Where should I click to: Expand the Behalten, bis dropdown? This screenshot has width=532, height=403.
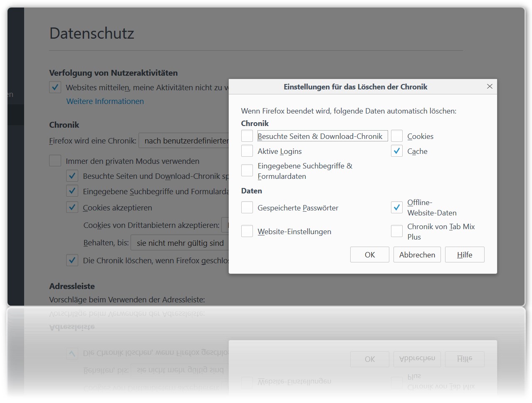coord(180,243)
